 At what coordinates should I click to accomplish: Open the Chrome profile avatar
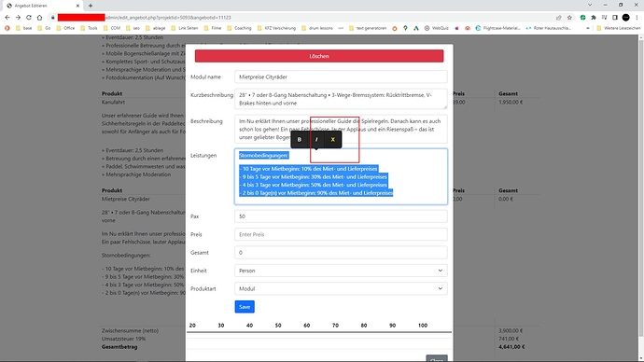[626, 17]
